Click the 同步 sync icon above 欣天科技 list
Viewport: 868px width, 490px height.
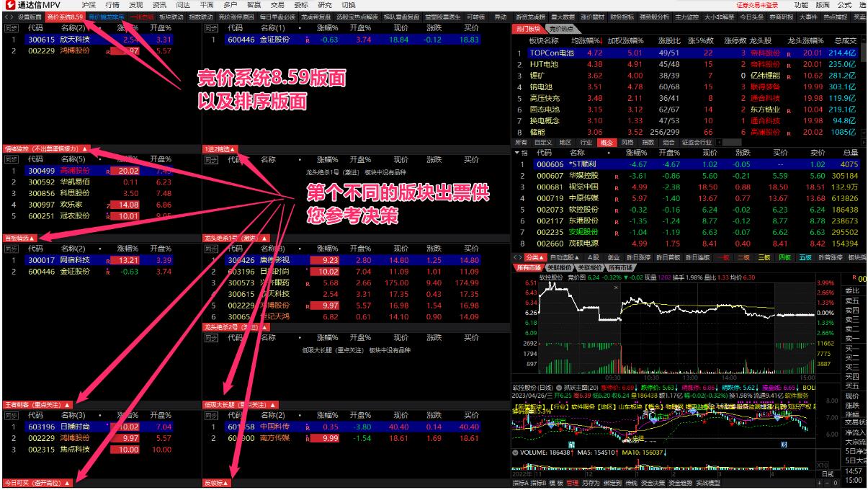coord(10,28)
